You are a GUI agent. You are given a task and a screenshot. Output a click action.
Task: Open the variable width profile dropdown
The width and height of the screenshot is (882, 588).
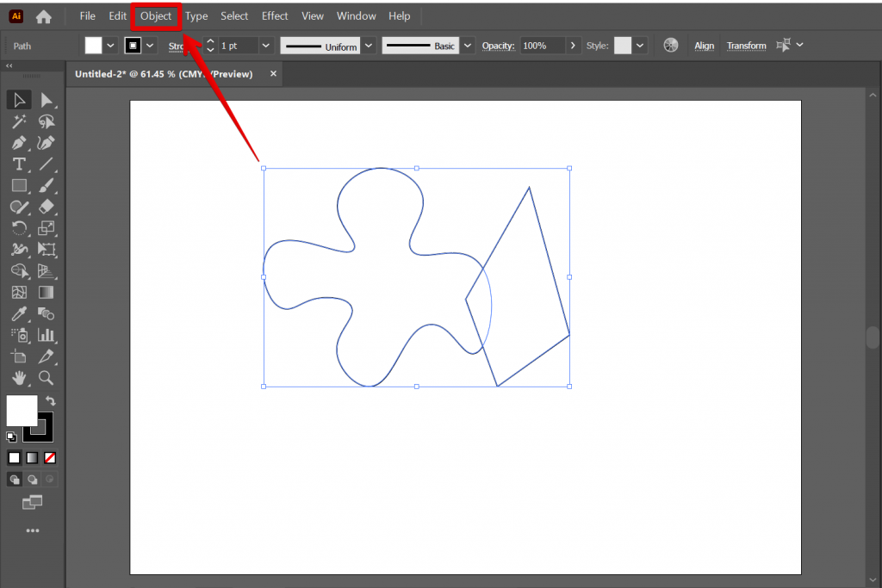(x=368, y=46)
